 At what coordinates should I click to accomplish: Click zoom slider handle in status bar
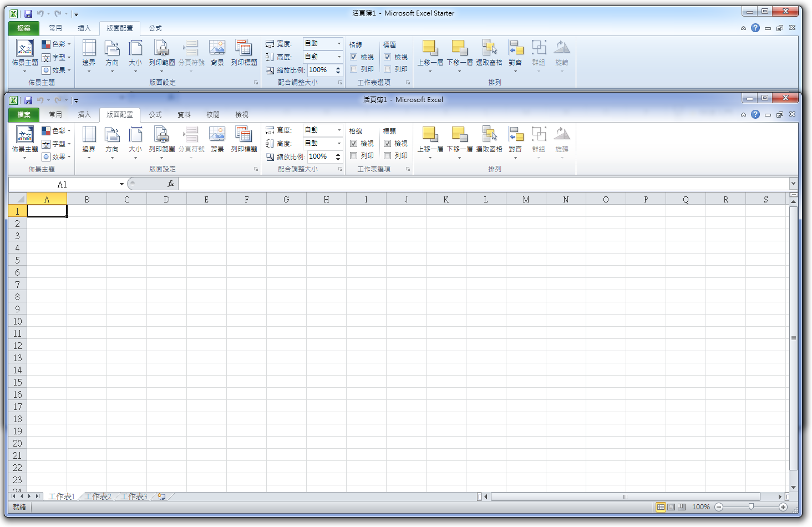pos(751,506)
